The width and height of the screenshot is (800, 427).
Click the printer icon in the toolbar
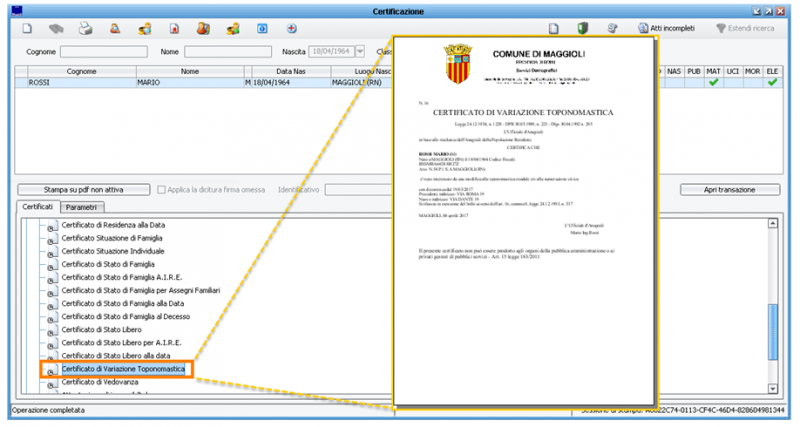(86, 29)
